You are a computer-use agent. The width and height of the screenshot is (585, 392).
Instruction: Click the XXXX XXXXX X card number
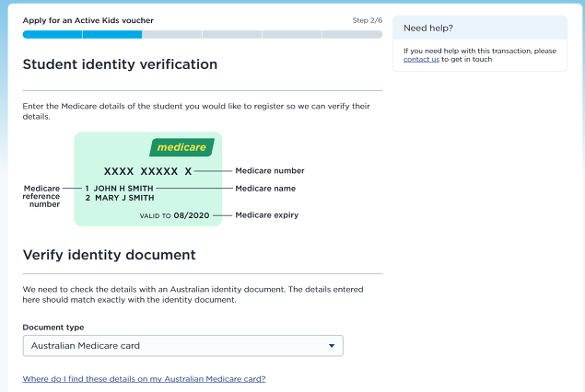pos(147,171)
